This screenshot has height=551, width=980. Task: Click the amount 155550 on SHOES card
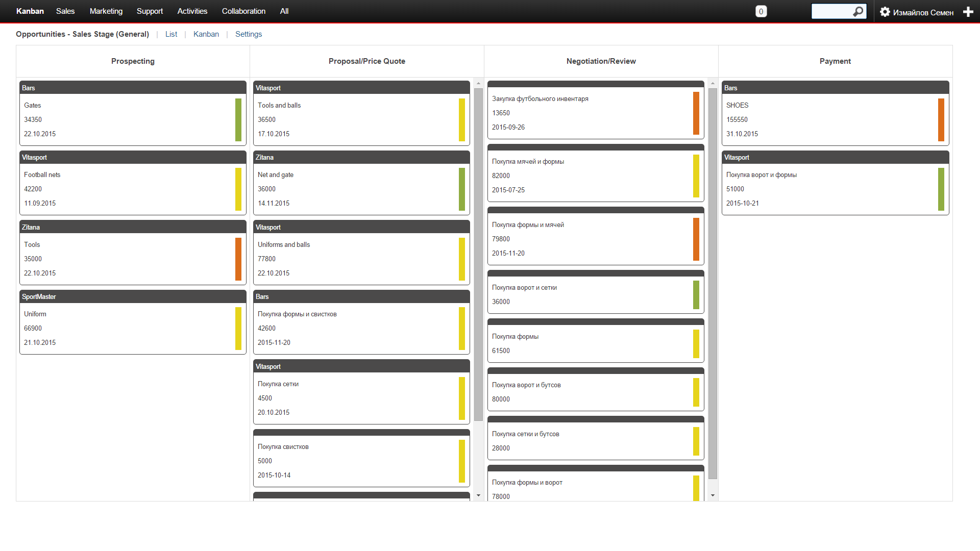pyautogui.click(x=737, y=119)
